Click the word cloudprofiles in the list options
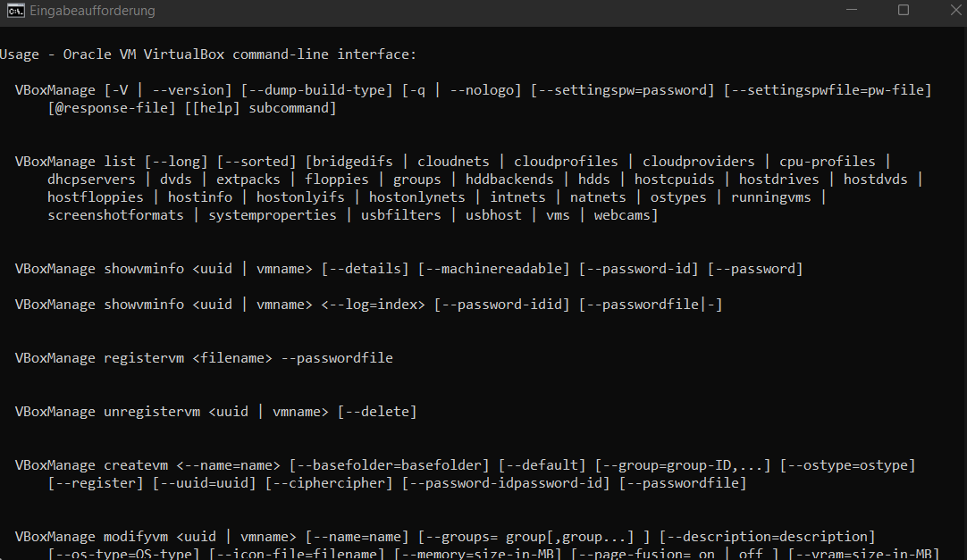Screen dimensions: 967x560 click(566, 162)
